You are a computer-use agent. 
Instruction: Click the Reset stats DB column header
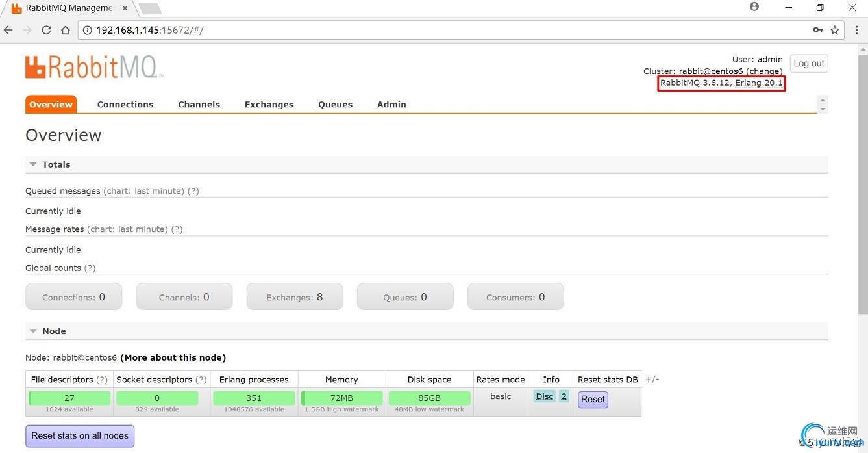pos(608,380)
